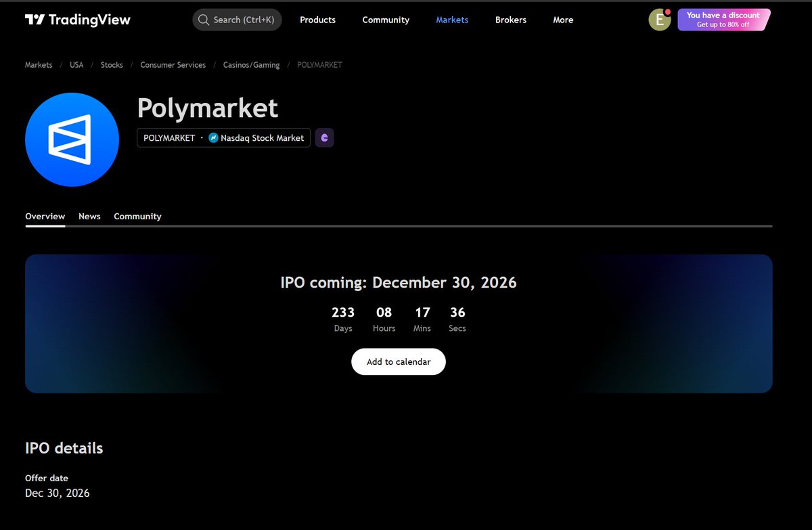Open the user profile avatar E
812x530 pixels.
(x=660, y=20)
